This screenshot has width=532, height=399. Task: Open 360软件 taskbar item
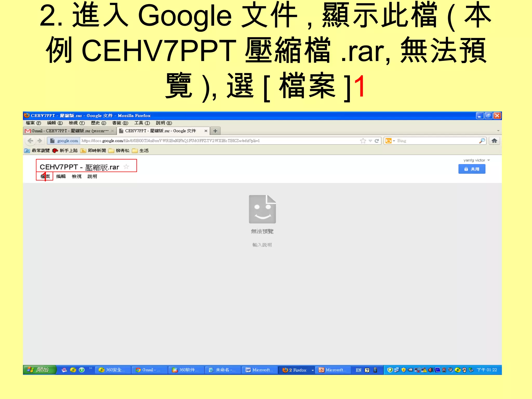coord(186,370)
